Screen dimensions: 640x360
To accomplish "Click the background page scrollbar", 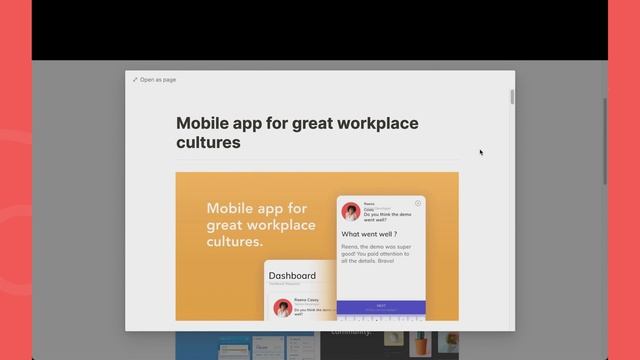I will (x=605, y=141).
